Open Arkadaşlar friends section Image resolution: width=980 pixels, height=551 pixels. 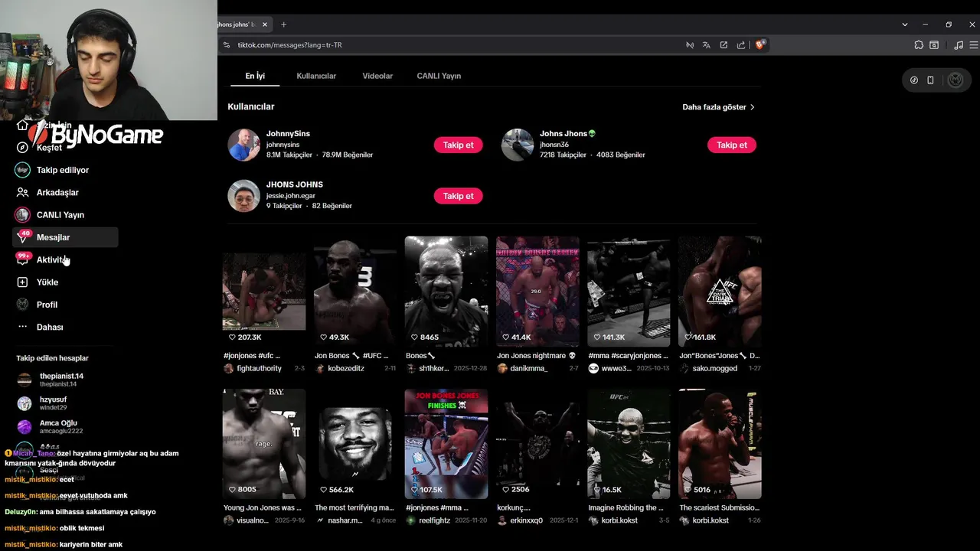click(57, 192)
